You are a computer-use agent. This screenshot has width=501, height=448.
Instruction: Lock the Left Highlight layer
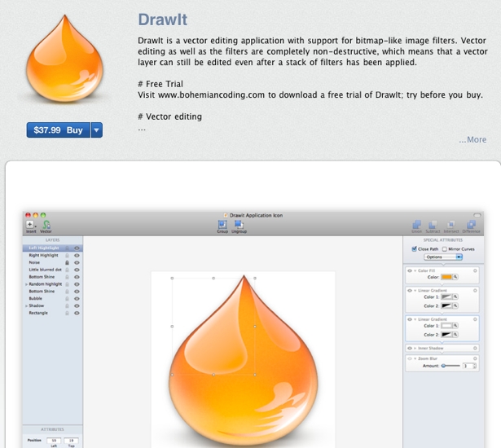coord(67,248)
